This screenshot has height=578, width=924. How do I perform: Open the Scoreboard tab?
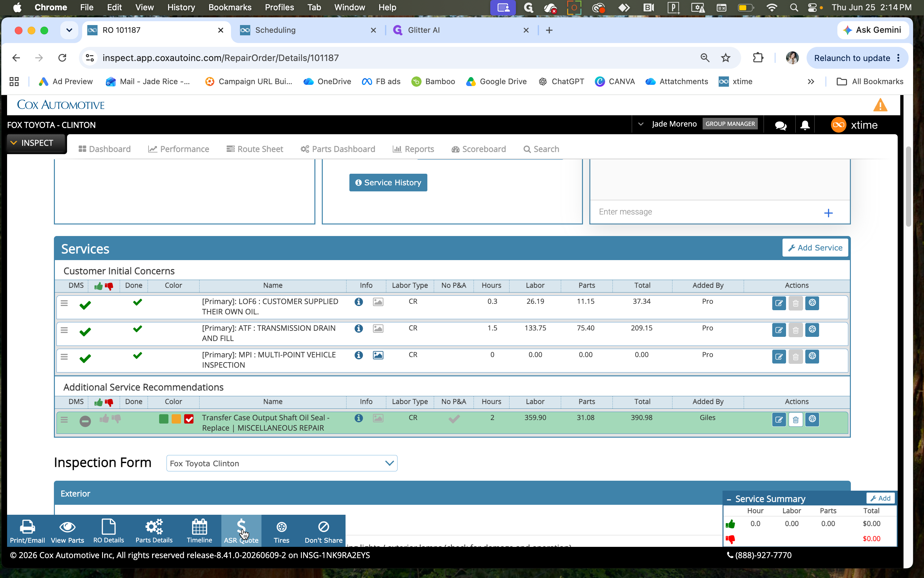(478, 149)
